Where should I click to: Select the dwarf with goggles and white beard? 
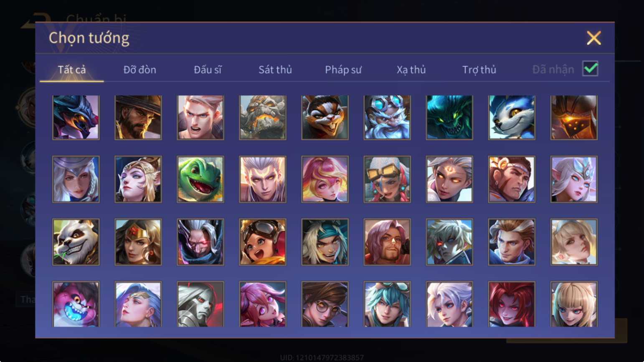(387, 117)
